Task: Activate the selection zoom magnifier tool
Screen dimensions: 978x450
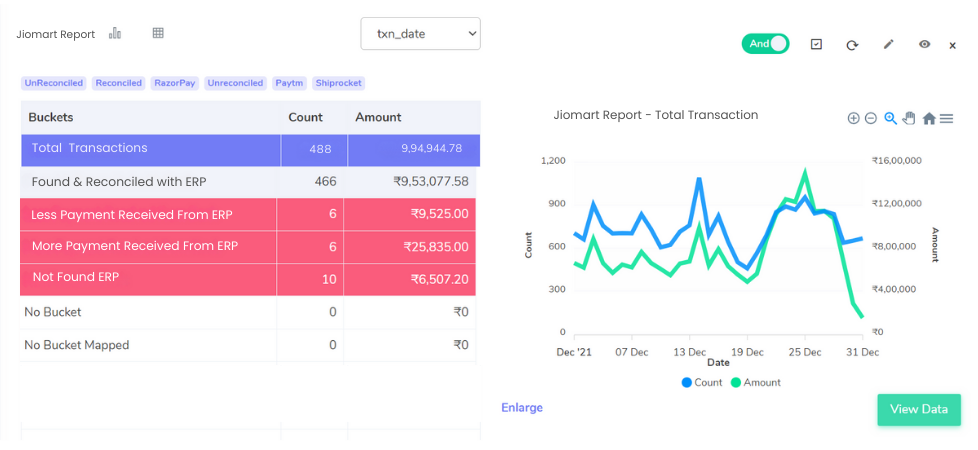Action: (891, 118)
